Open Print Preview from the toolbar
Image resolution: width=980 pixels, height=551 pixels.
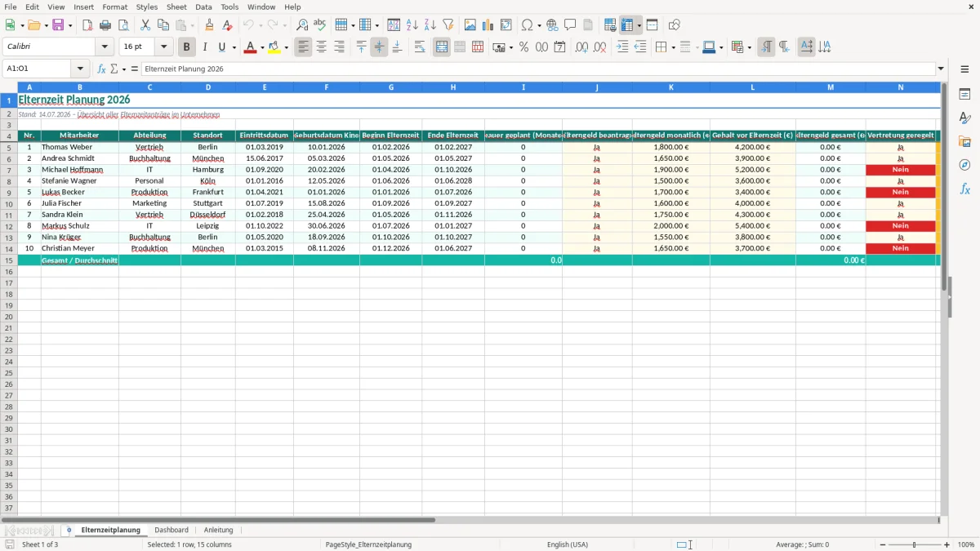tap(123, 25)
